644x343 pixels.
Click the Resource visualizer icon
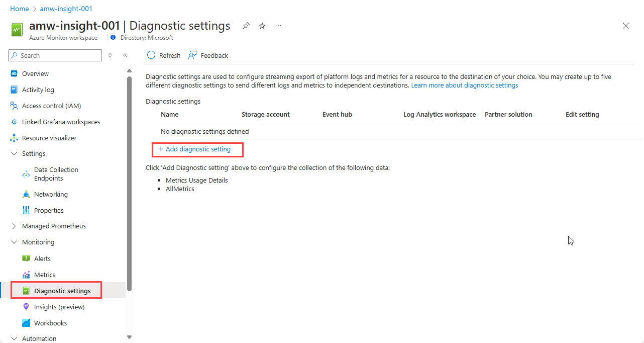coord(14,138)
